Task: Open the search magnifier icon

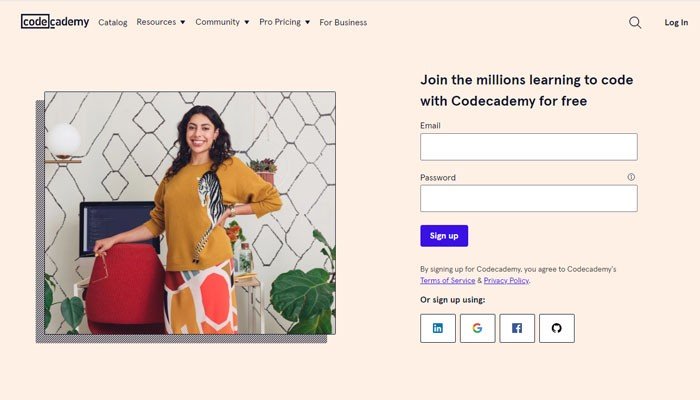Action: [x=635, y=22]
